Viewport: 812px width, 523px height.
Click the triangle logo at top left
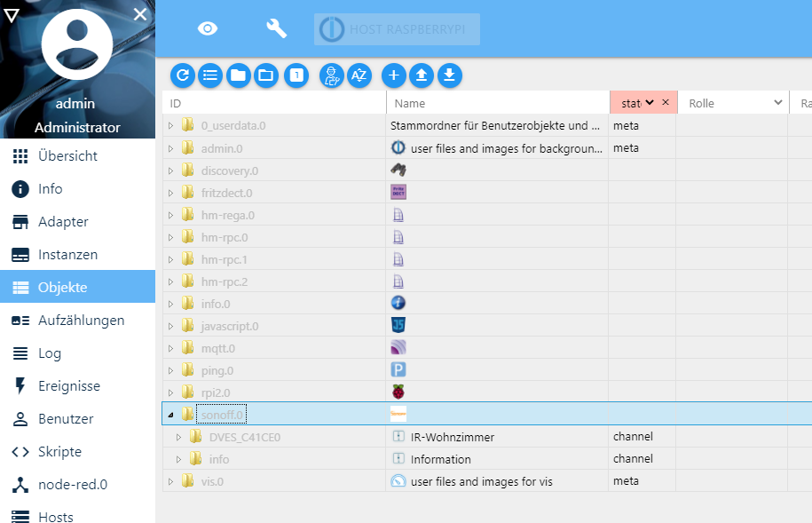(12, 15)
